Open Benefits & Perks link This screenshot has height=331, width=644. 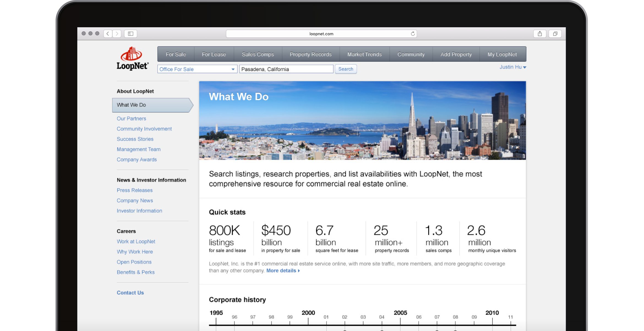(136, 272)
